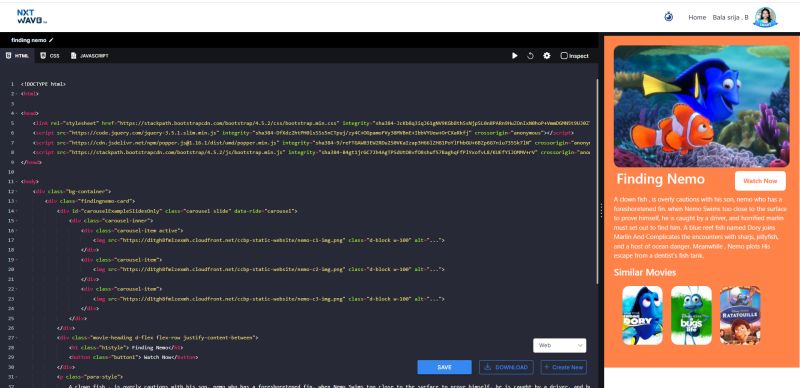Click the Similar Movies heading
This screenshot has height=388, width=800.
click(644, 272)
